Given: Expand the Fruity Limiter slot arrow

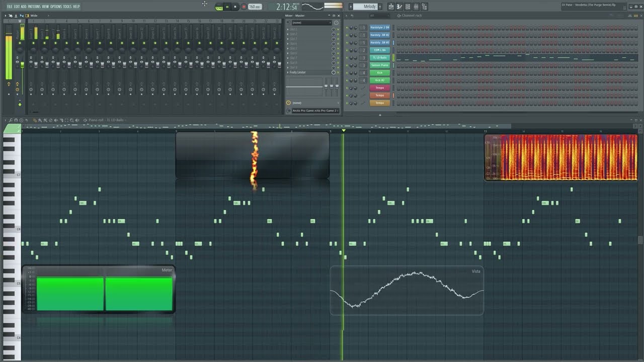Looking at the screenshot, I should pos(288,72).
